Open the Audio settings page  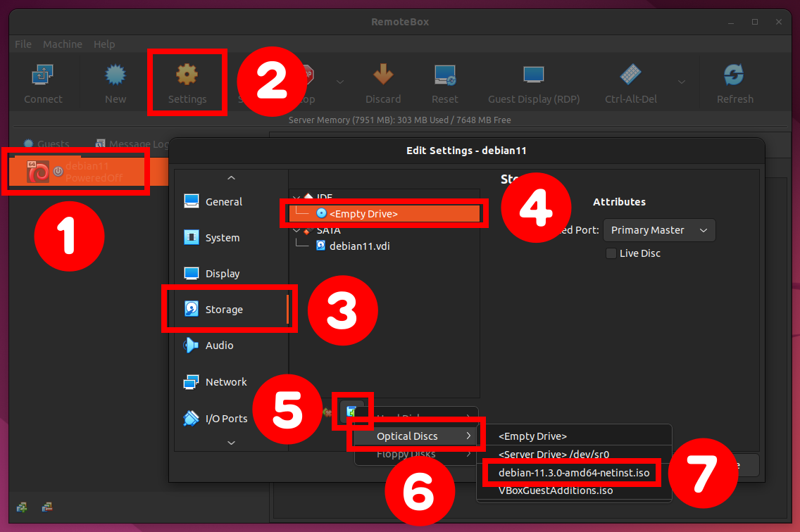tap(232, 346)
